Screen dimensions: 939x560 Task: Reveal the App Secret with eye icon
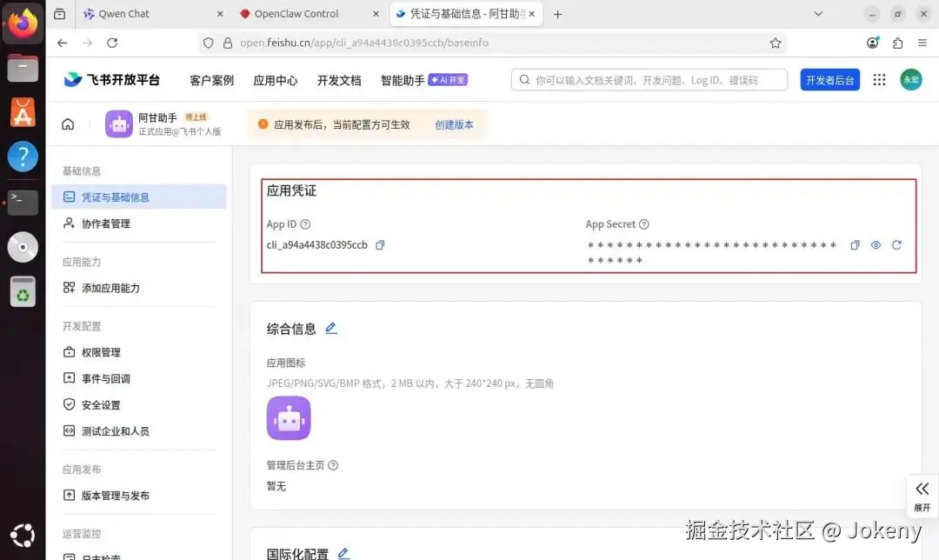click(x=876, y=245)
